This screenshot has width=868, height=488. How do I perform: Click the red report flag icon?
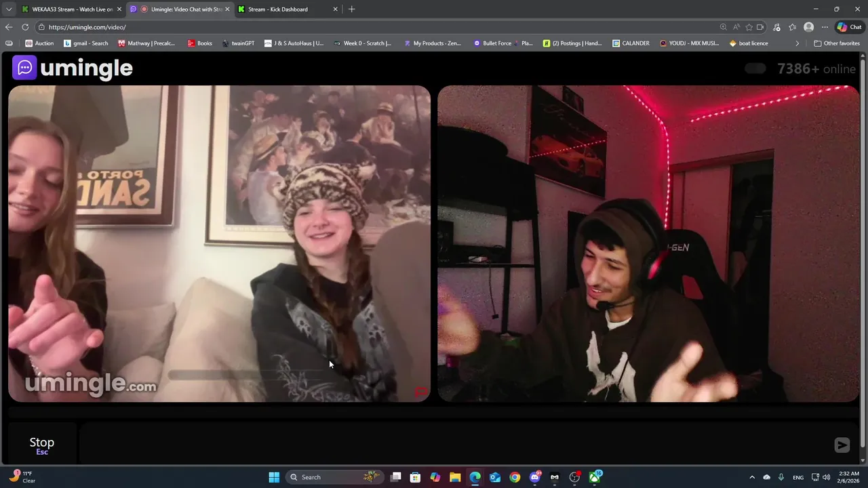click(x=421, y=392)
